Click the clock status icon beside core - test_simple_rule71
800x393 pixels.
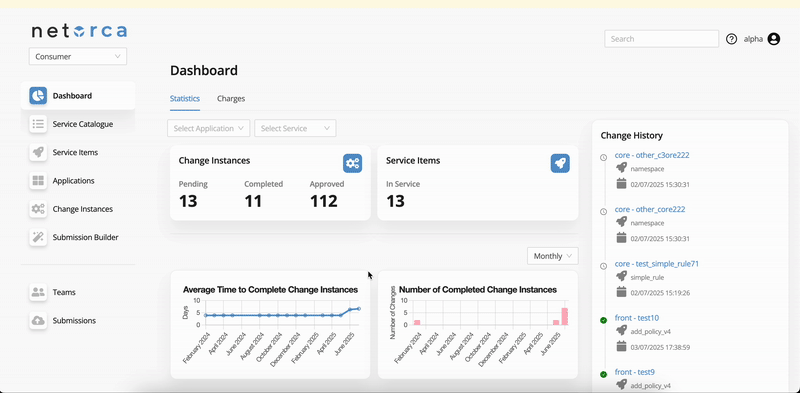coord(604,266)
